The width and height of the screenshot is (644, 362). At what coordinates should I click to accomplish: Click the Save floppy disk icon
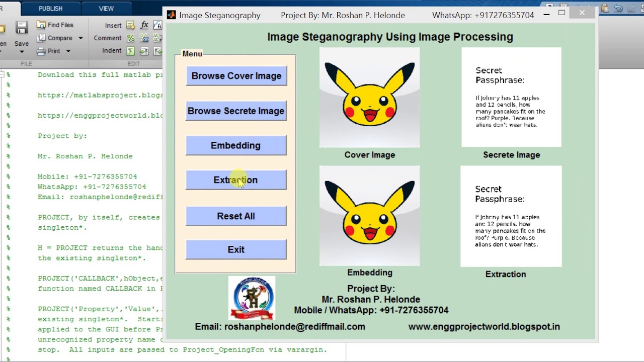click(x=22, y=28)
